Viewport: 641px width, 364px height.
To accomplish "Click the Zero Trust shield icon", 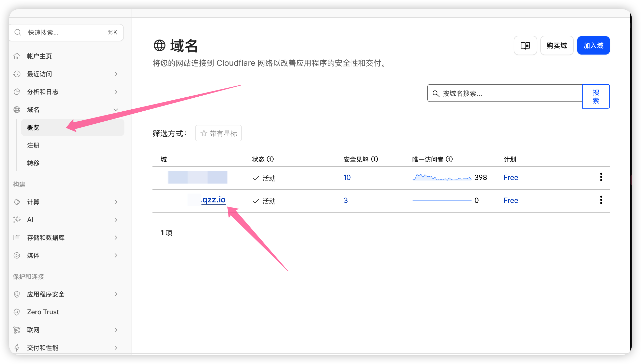I will click(17, 312).
